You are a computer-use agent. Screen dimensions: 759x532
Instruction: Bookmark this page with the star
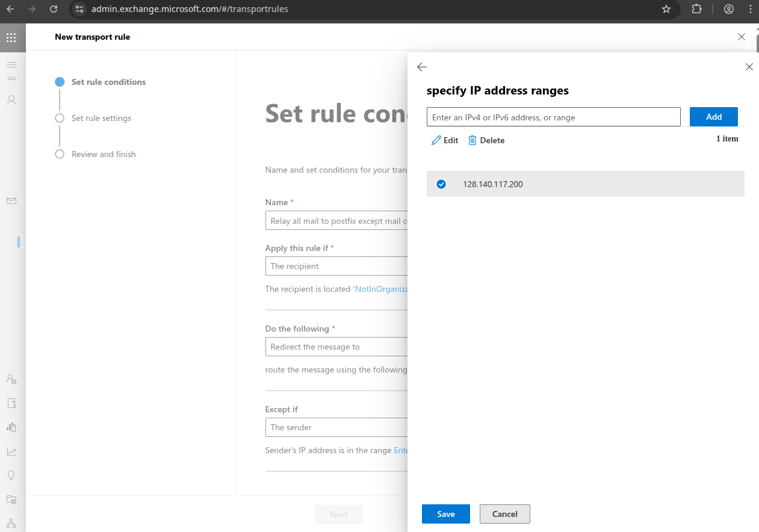[x=666, y=9]
